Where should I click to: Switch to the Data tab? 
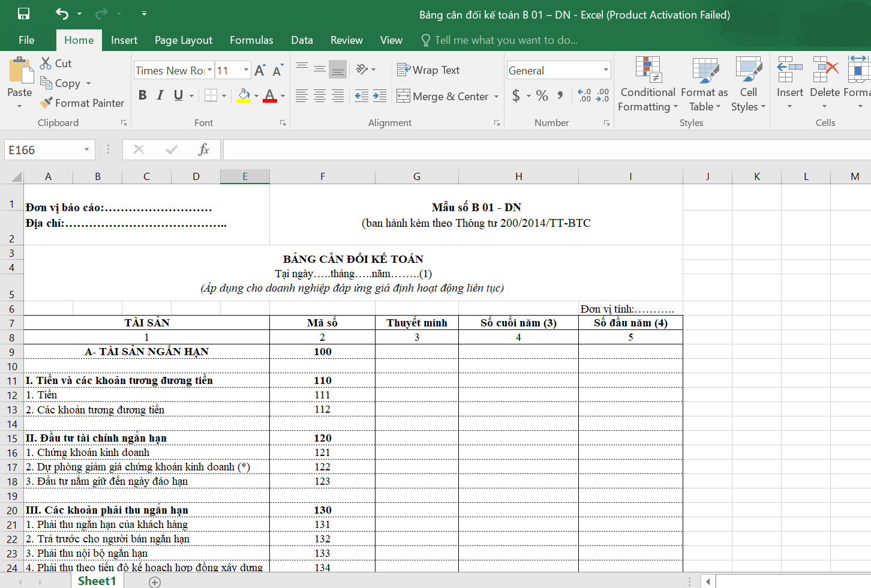pyautogui.click(x=302, y=40)
